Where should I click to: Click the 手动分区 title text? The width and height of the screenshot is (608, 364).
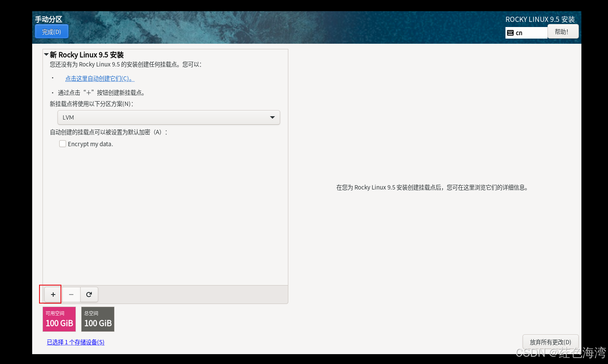[48, 19]
